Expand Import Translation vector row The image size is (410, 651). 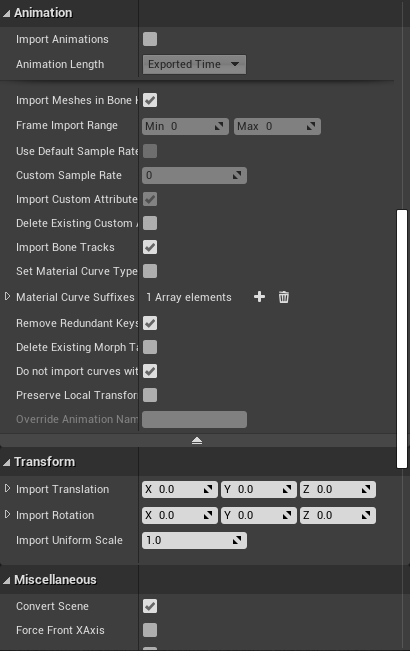[7, 488]
